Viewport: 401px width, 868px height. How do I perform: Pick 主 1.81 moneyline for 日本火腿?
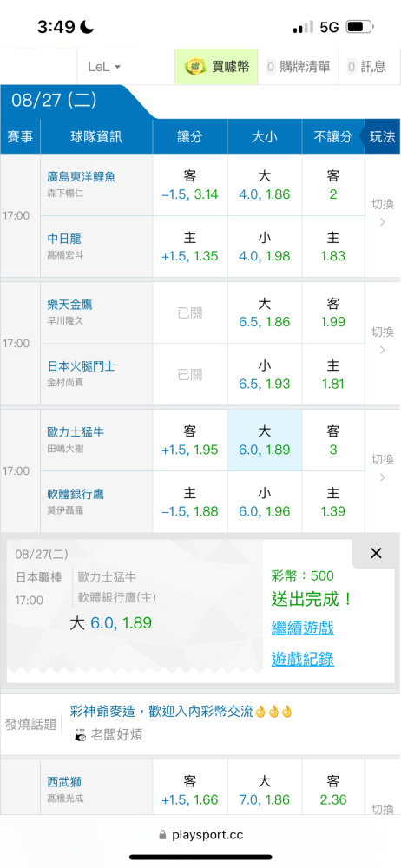(x=333, y=374)
